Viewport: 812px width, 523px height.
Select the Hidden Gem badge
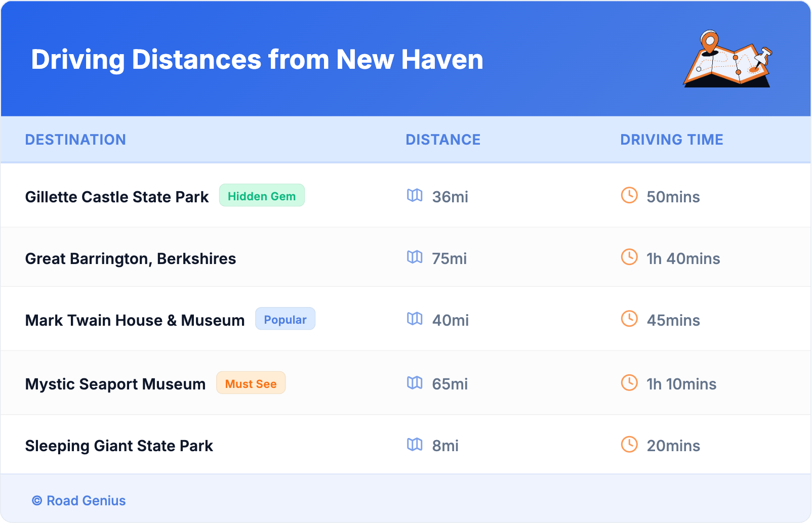pyautogui.click(x=261, y=196)
